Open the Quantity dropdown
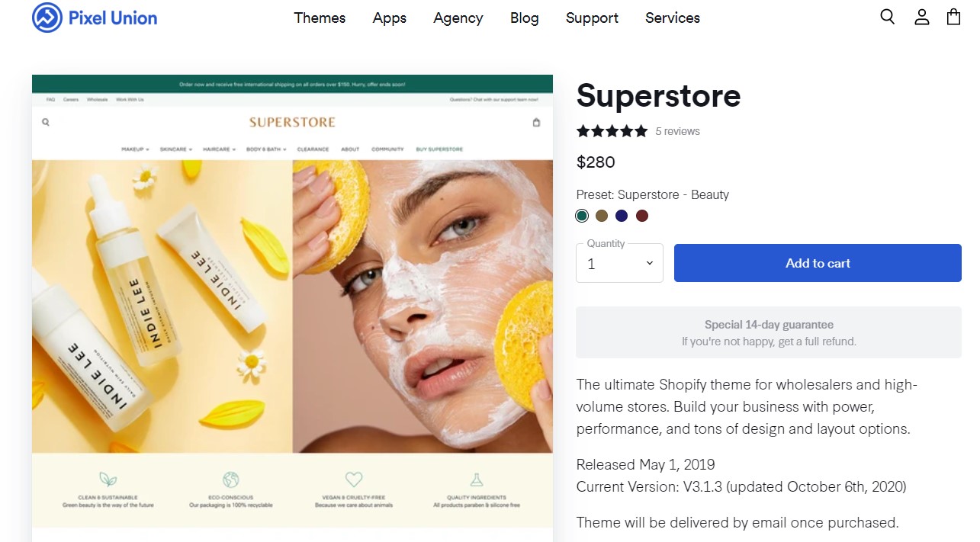980x542 pixels. tap(619, 263)
